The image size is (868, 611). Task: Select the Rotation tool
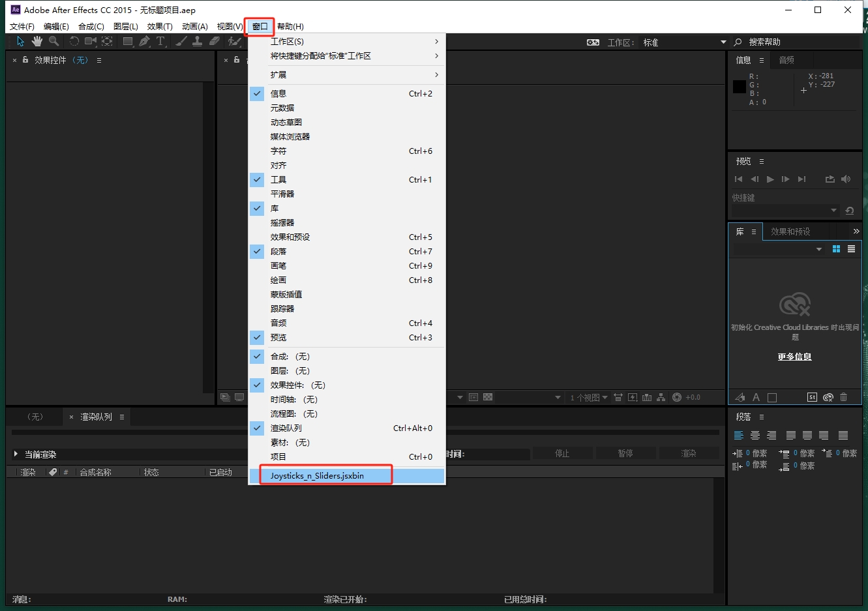click(x=74, y=41)
